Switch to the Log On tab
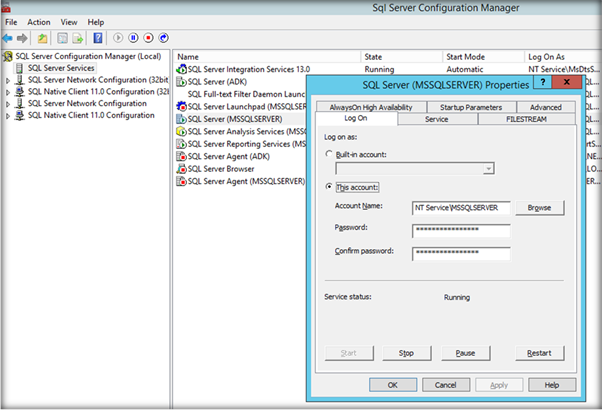Screen dimensions: 602x410 [356, 118]
